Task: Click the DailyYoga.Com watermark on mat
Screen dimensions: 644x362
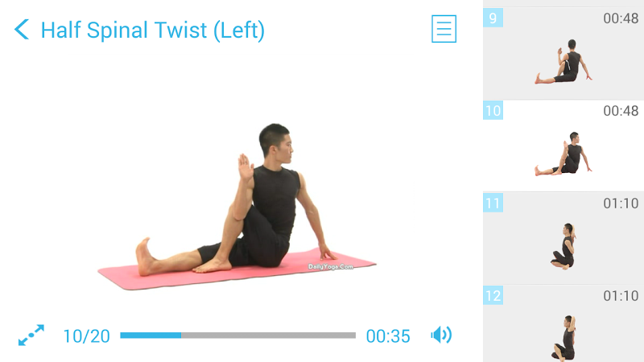Action: click(331, 267)
